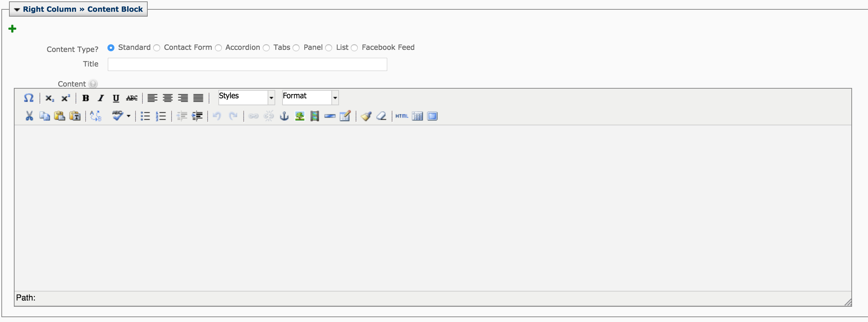Click into the Title text field

pyautogui.click(x=247, y=64)
